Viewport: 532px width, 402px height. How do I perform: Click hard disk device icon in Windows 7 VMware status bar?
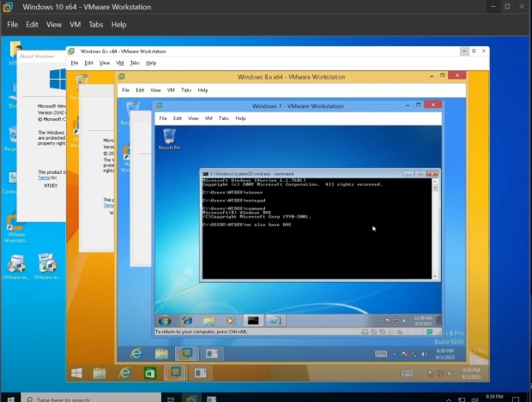tap(365, 332)
